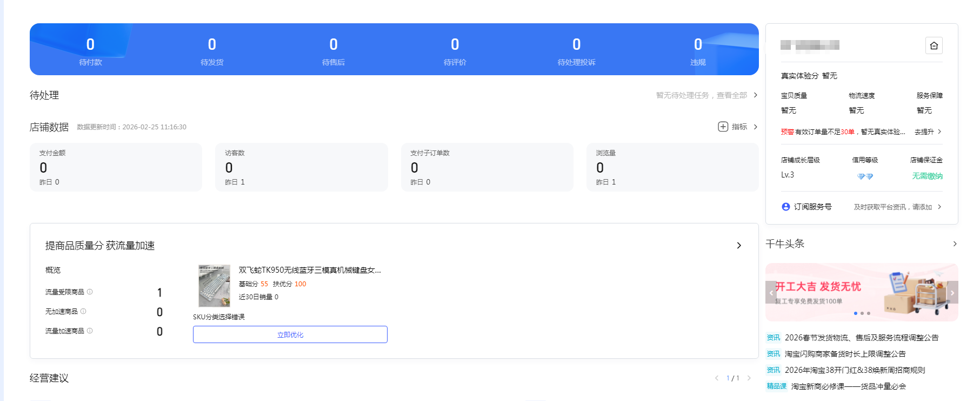Click info icon next to 流量加速商品
The image size is (980, 401).
click(x=90, y=331)
